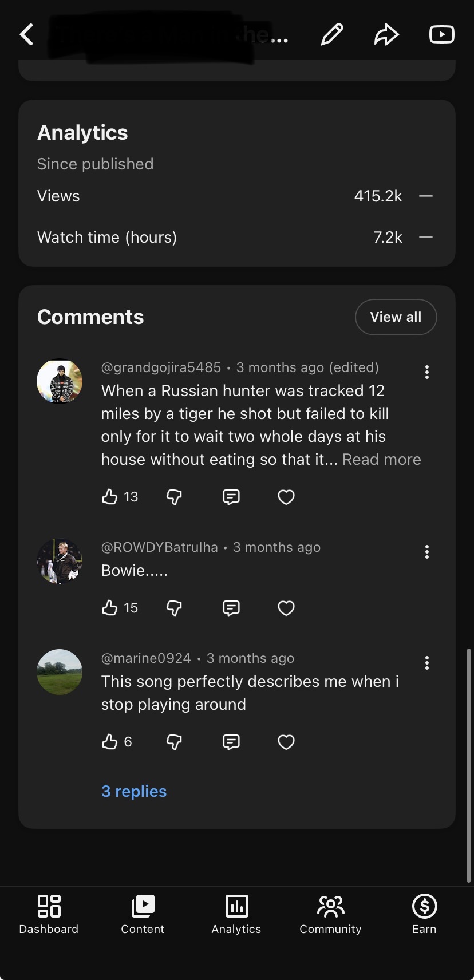
Task: Tap View all comments button
Action: tap(396, 317)
